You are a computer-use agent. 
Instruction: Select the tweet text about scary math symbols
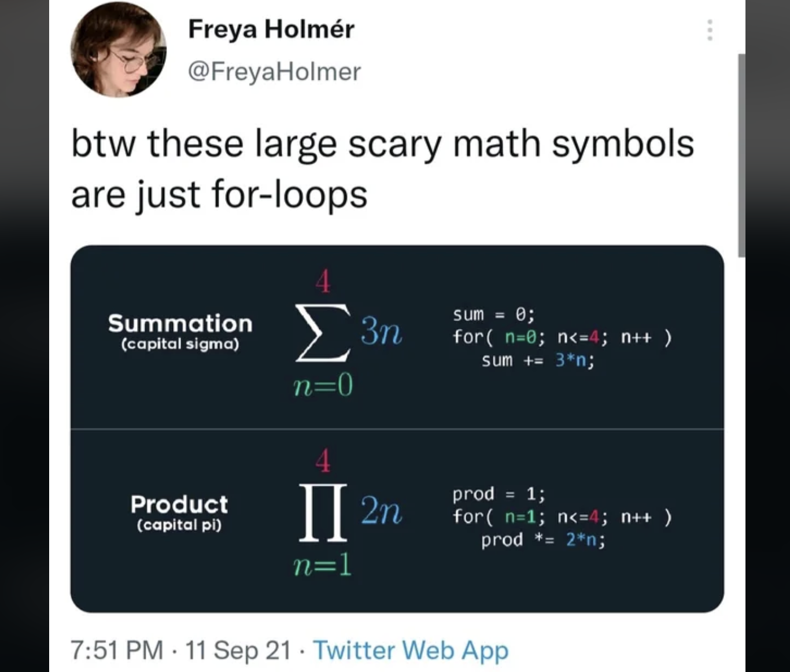point(382,168)
